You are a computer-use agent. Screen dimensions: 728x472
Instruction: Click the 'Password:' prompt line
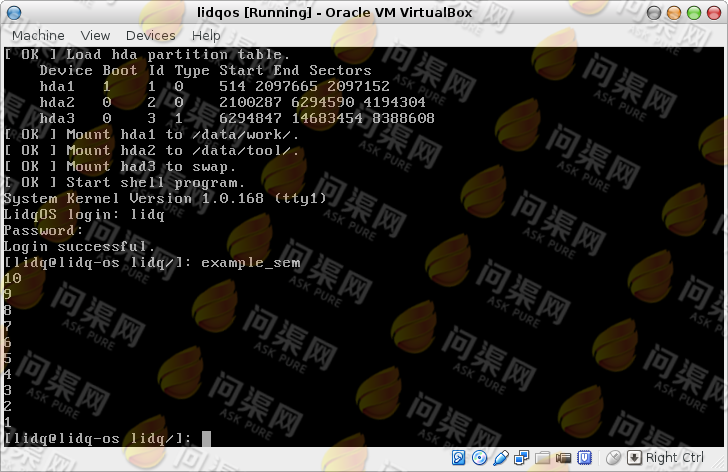[43, 231]
